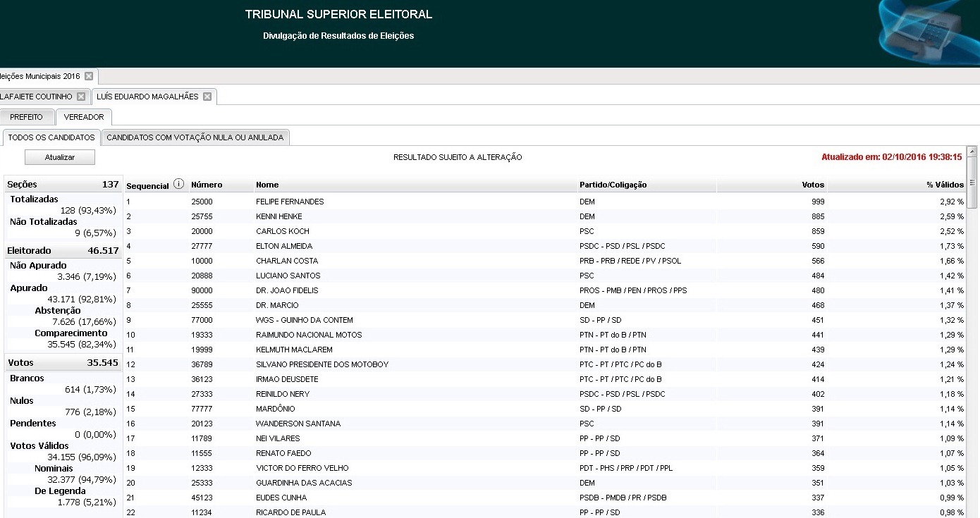
Task: Click the voting machine image in header
Action: [x=924, y=32]
